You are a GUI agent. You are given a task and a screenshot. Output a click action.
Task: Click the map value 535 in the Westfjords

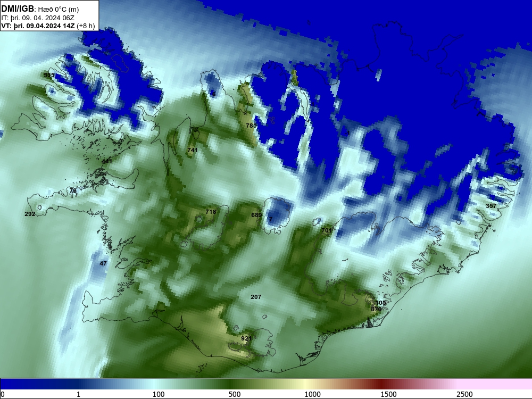coord(49,75)
